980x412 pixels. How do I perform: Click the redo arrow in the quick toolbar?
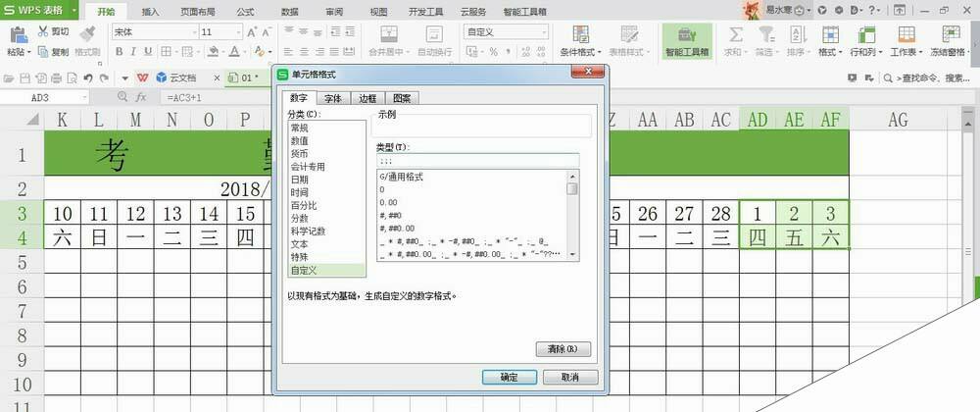pos(104,78)
